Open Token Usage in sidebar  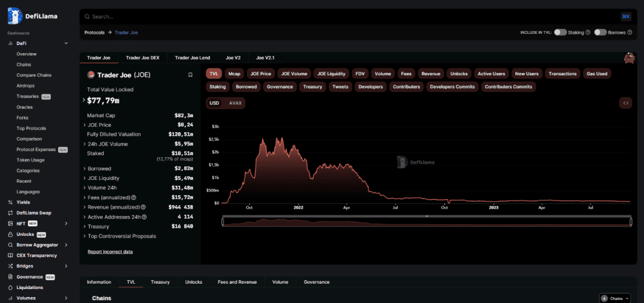(x=31, y=160)
